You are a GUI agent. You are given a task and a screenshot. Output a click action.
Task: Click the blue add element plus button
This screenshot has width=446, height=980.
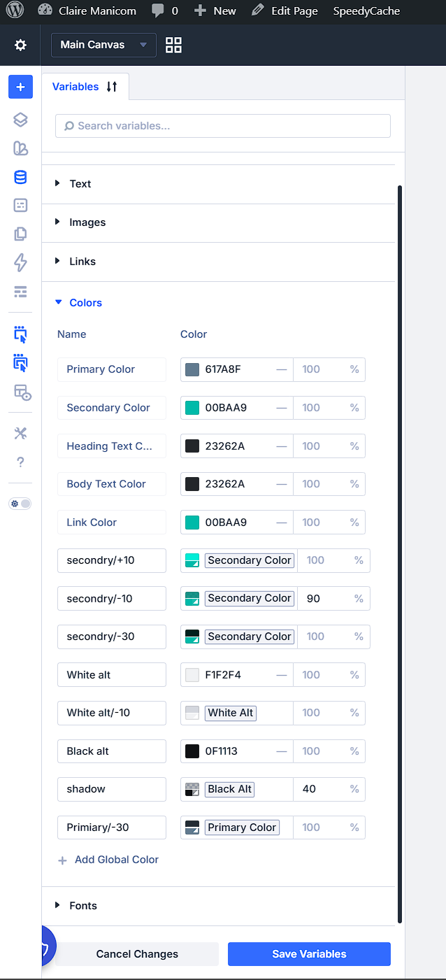[x=20, y=87]
